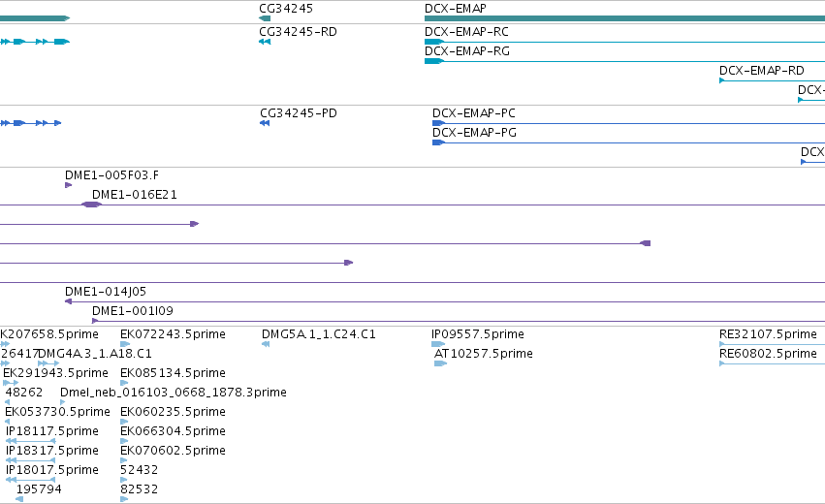Select the DCX-EMAP-RG transcript line
Screen dimensions: 825x504
tap(624, 61)
